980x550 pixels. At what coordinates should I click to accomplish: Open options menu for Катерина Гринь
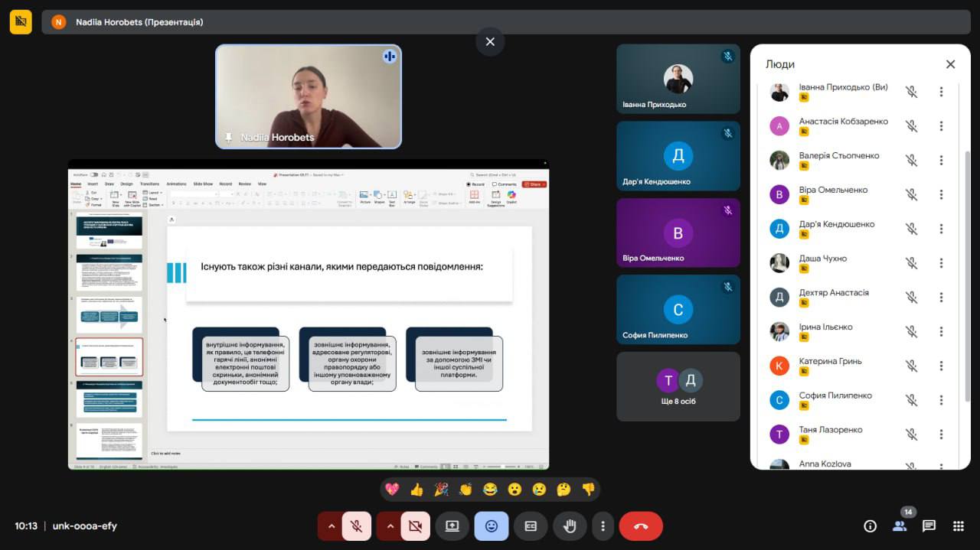point(941,366)
